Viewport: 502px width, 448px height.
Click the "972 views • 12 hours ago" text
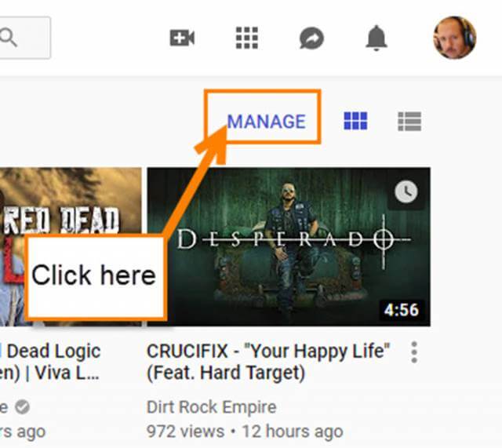245,432
